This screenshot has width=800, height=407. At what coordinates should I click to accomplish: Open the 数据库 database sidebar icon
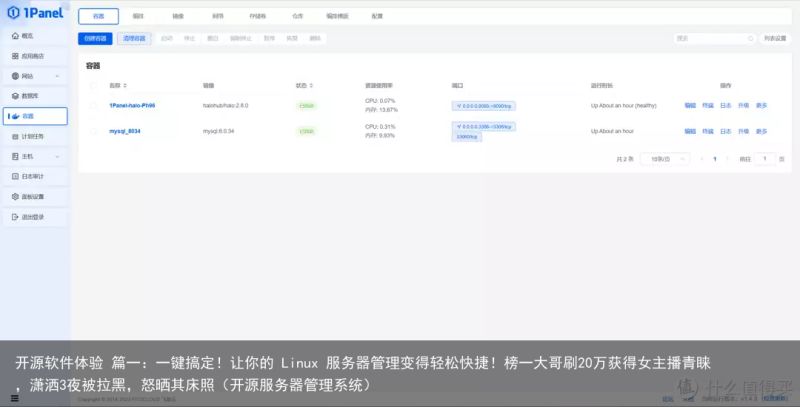coord(15,96)
